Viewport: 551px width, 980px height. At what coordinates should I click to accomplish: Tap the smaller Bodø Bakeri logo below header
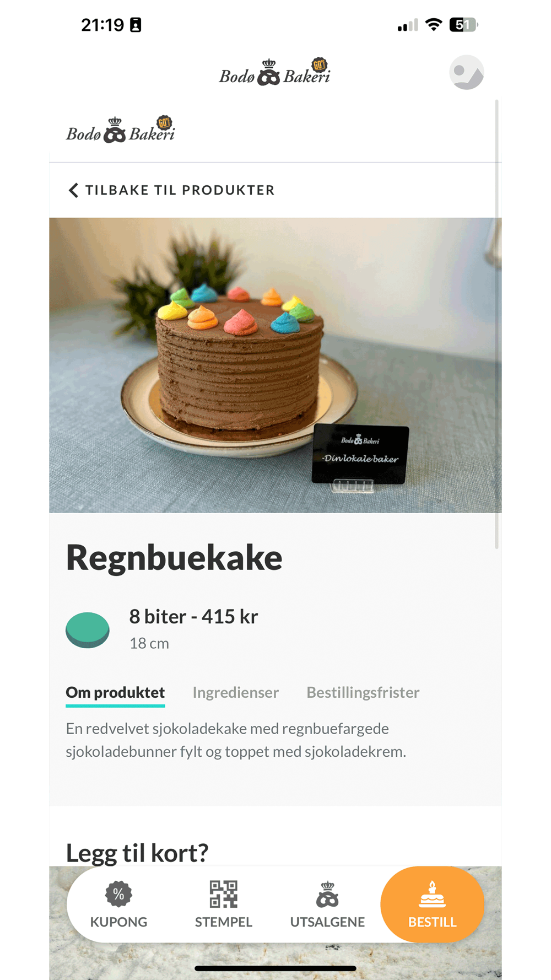(120, 130)
